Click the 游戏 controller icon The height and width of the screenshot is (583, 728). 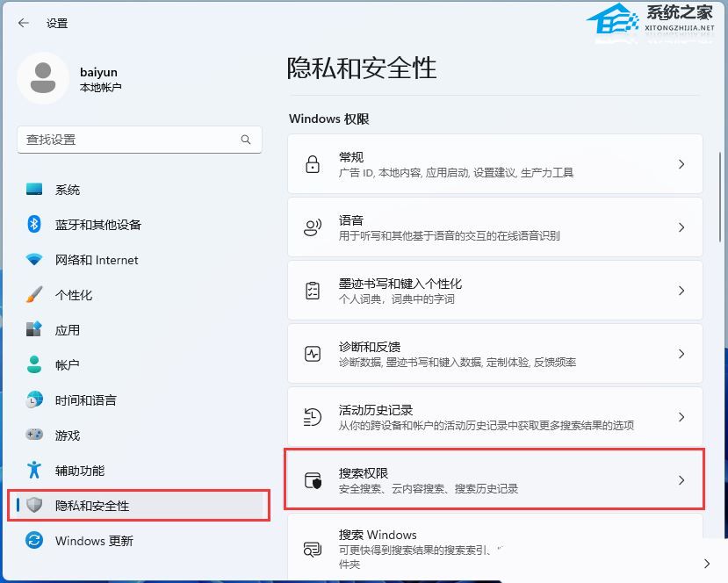[x=34, y=435]
